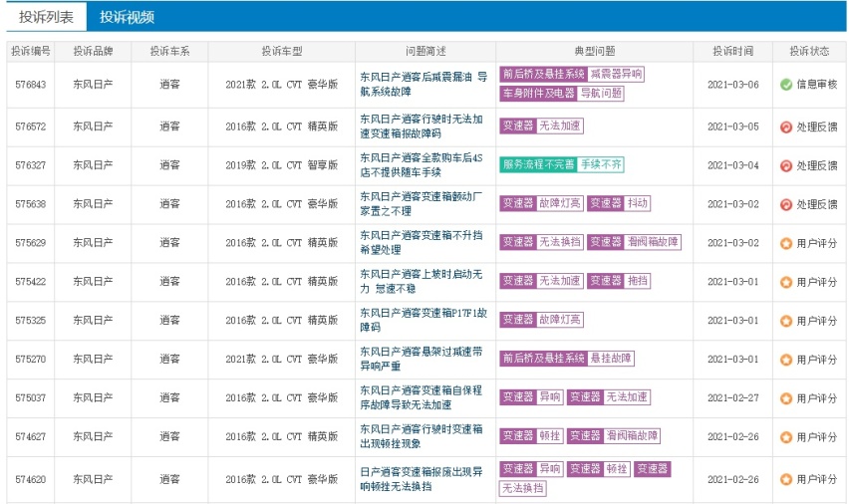Open complaint about 4S店不提供随车手续
Screen dimensions: 849x504
click(422, 165)
